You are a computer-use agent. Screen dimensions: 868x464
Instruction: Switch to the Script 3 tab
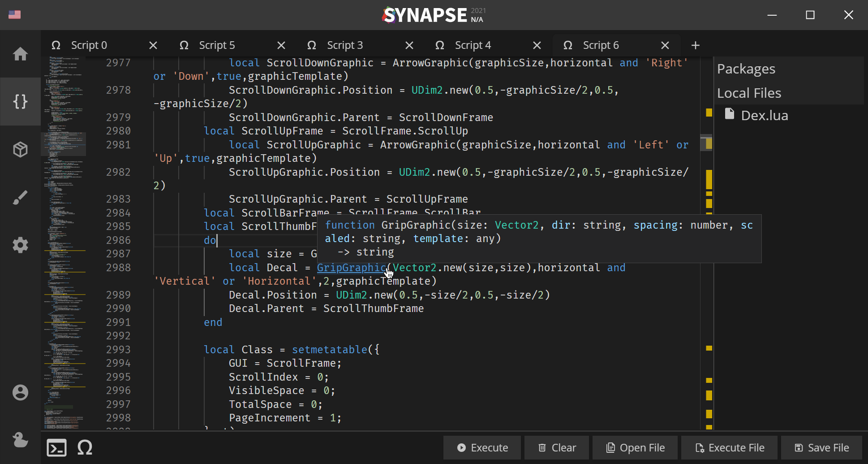(345, 45)
